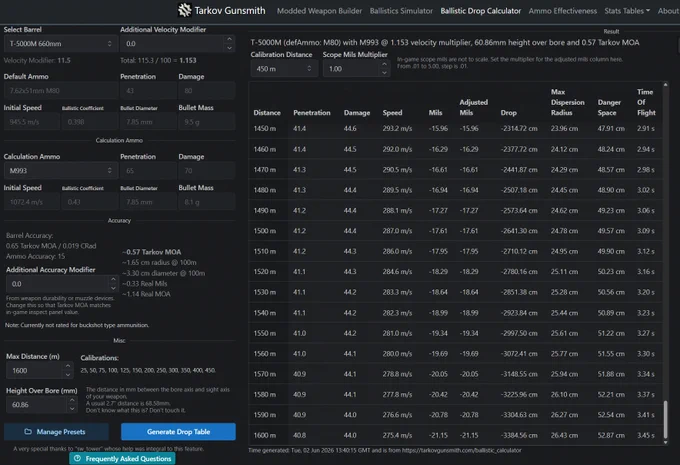Click the Speed column header

coord(392,113)
